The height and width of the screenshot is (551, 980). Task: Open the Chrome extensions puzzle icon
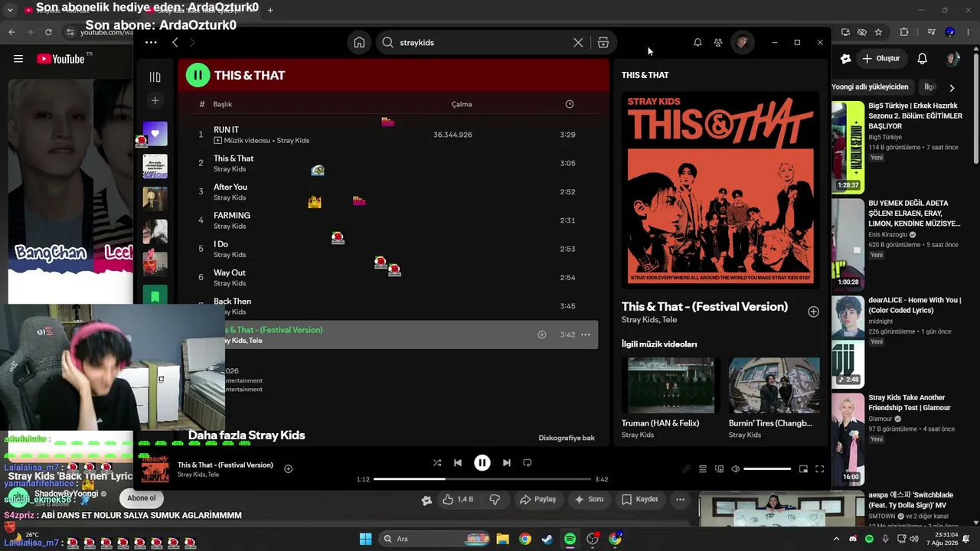click(x=904, y=32)
